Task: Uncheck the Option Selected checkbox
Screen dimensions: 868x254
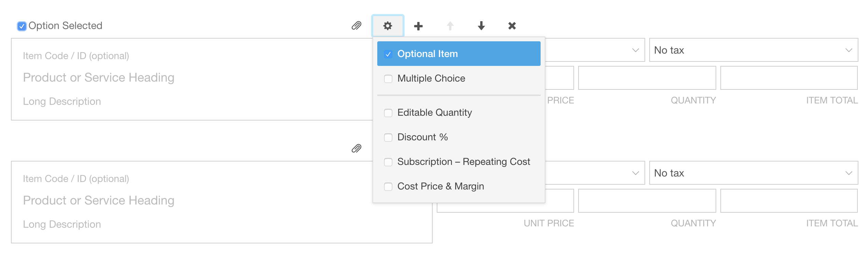Action: [x=22, y=26]
